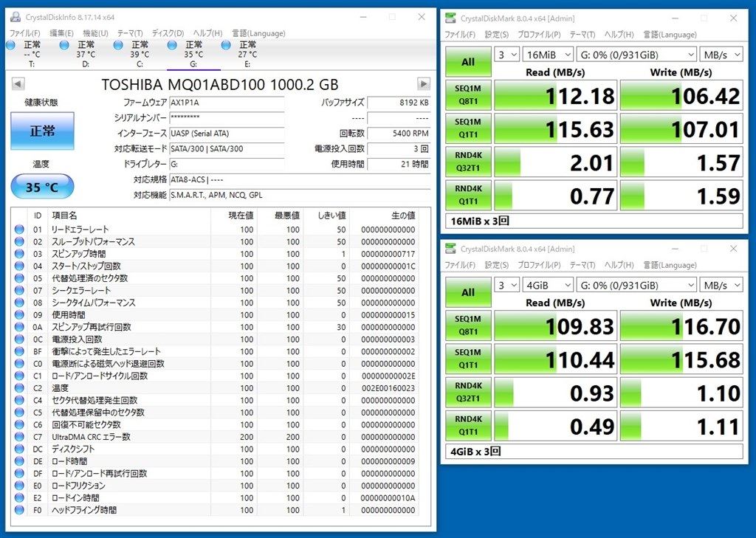Click the 回転数 field 5400 RPM
The height and width of the screenshot is (538, 756).
click(x=398, y=134)
